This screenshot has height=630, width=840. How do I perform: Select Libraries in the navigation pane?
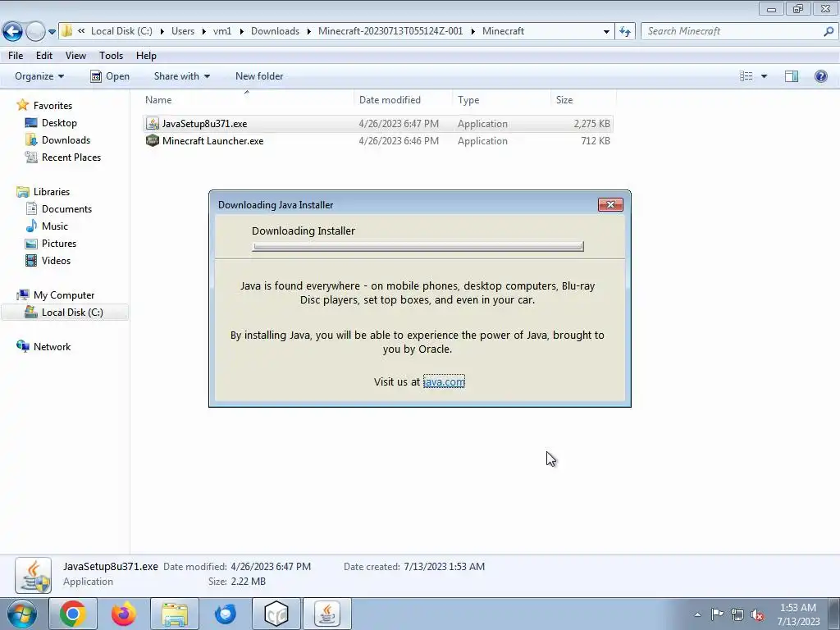[x=52, y=192]
